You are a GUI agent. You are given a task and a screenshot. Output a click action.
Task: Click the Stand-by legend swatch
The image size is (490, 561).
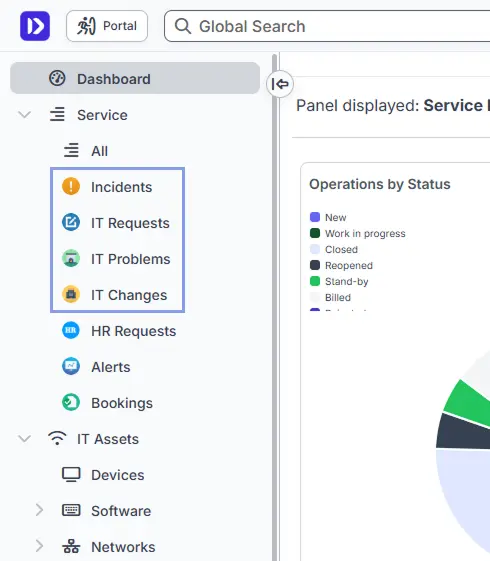click(x=315, y=281)
